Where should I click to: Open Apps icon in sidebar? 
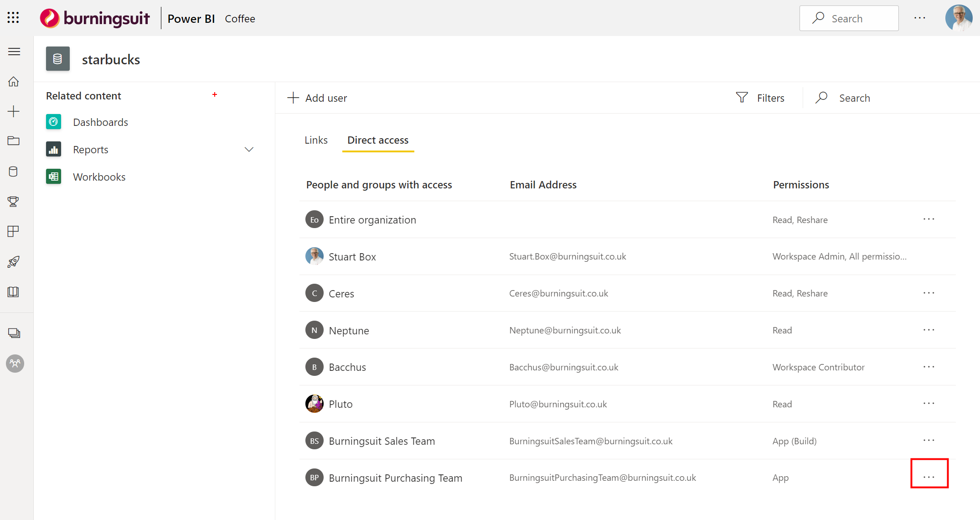[x=14, y=231]
